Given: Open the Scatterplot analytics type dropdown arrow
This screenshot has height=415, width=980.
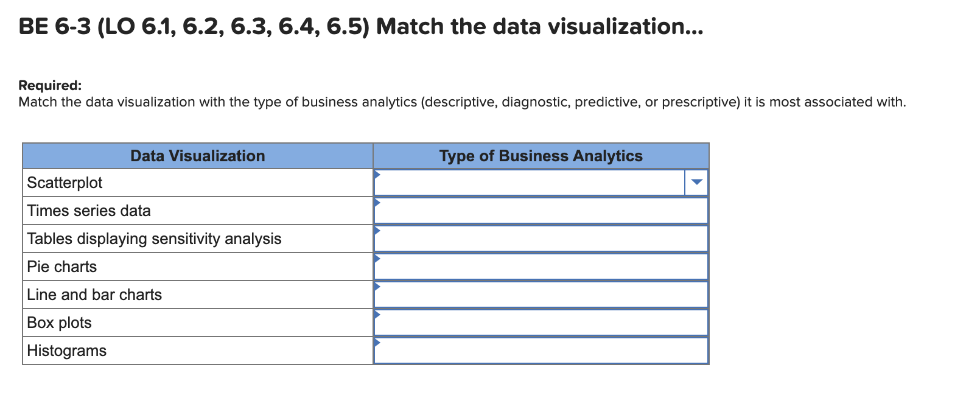Looking at the screenshot, I should point(696,182).
